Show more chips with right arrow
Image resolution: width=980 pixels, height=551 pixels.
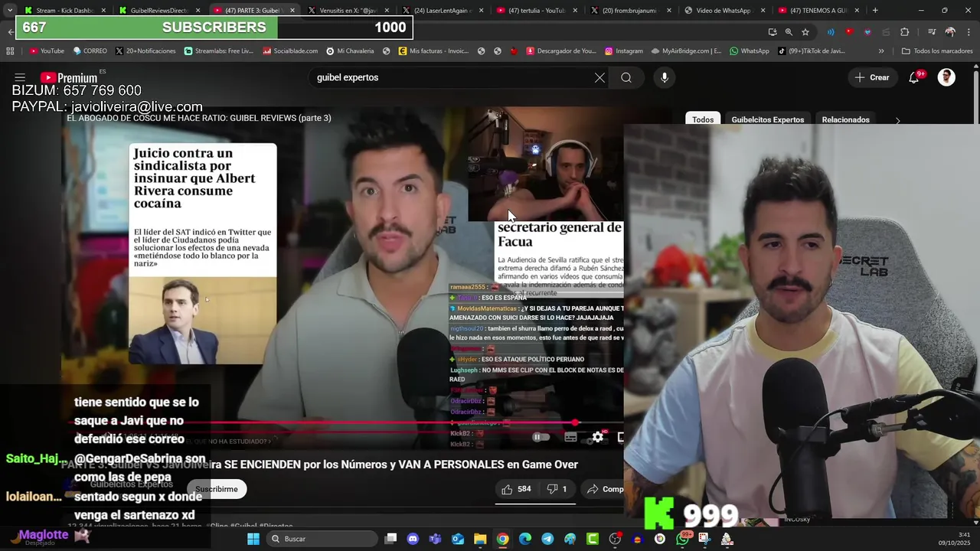click(897, 120)
